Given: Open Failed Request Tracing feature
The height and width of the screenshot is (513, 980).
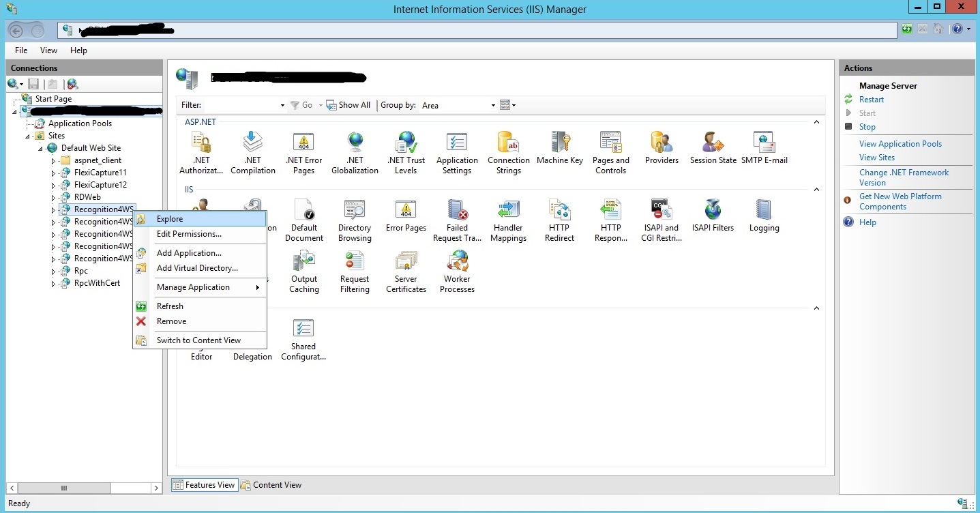Looking at the screenshot, I should click(457, 221).
